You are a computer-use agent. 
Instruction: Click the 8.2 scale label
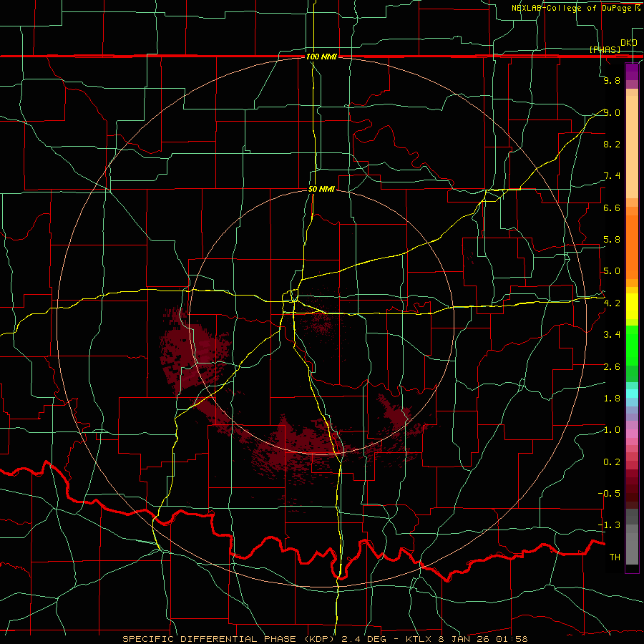pyautogui.click(x=612, y=144)
